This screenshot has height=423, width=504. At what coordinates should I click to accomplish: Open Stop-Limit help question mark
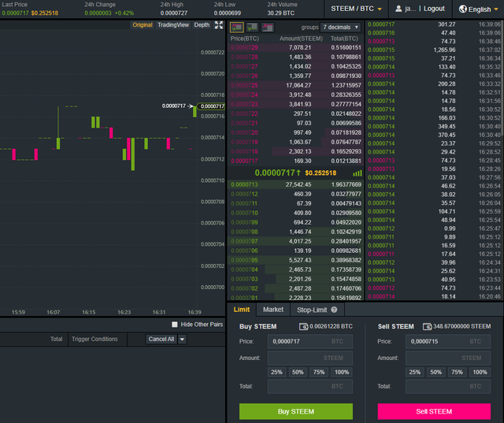(334, 310)
